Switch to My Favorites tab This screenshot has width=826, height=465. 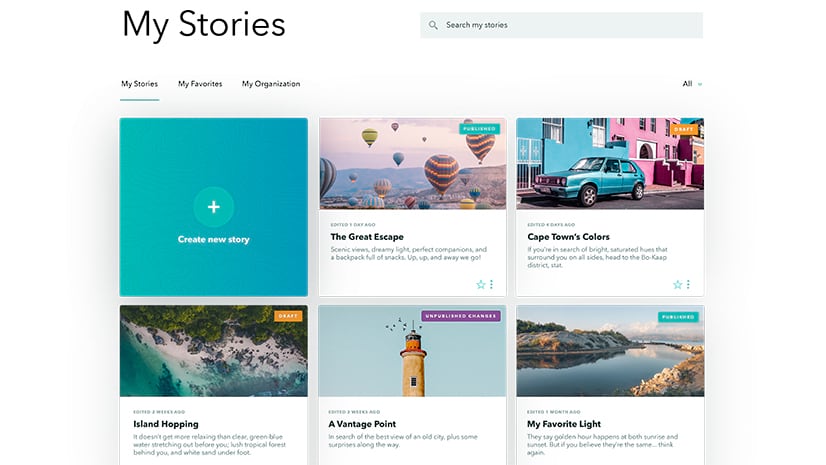(200, 84)
